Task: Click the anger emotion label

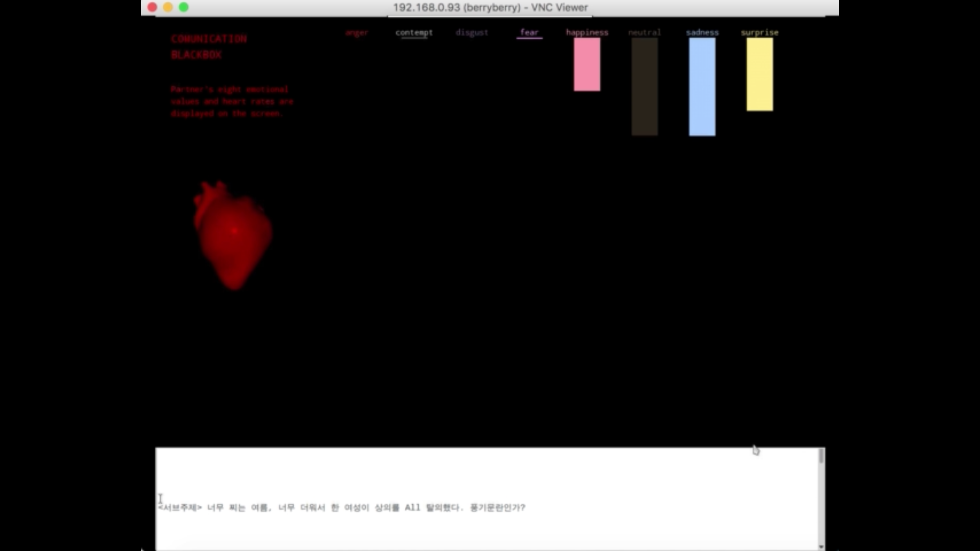Action: (x=357, y=32)
